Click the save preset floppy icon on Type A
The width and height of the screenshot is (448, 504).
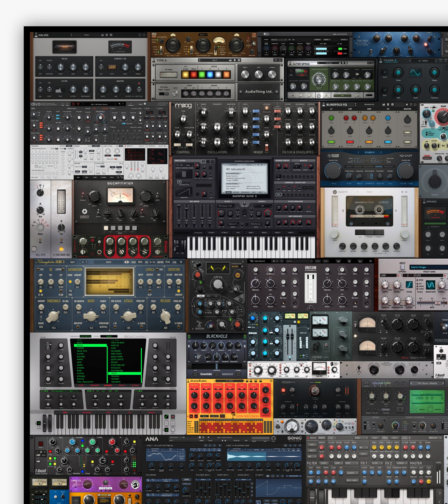[x=230, y=60]
